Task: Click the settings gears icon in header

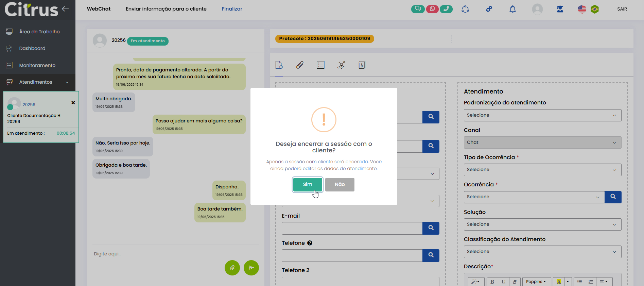Action: [x=489, y=9]
